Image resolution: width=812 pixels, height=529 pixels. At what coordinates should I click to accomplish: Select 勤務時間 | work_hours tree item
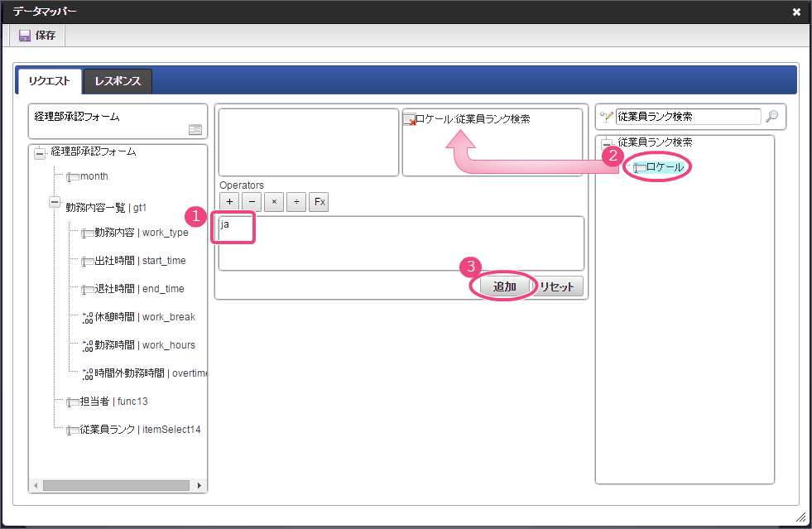click(x=145, y=345)
